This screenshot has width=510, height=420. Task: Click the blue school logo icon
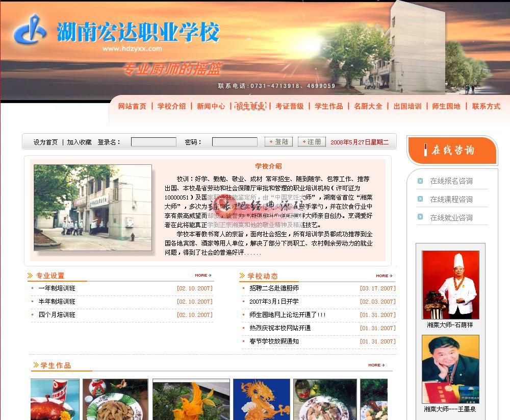(31, 30)
